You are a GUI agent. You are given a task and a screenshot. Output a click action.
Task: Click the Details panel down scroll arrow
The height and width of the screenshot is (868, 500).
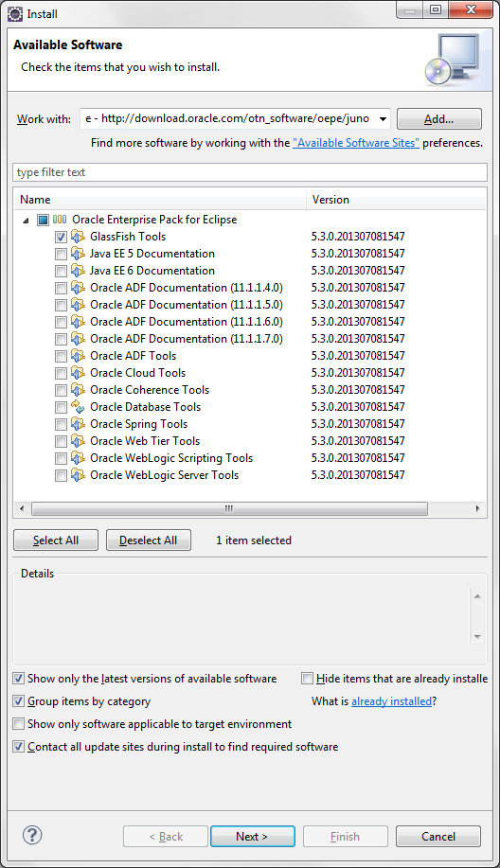click(x=477, y=637)
